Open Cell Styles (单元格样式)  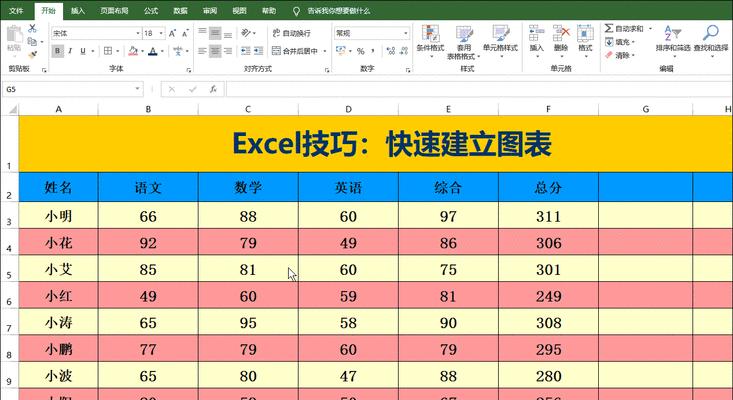coord(500,41)
